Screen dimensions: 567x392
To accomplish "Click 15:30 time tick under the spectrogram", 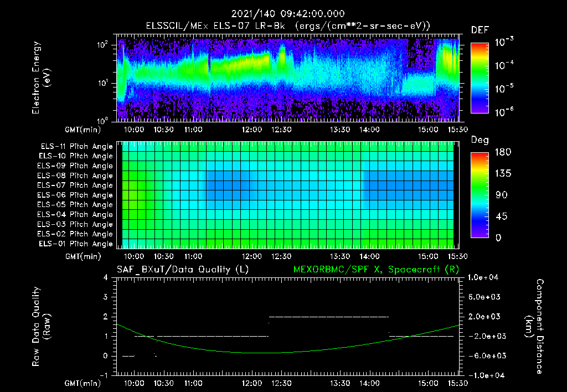I will point(457,130).
